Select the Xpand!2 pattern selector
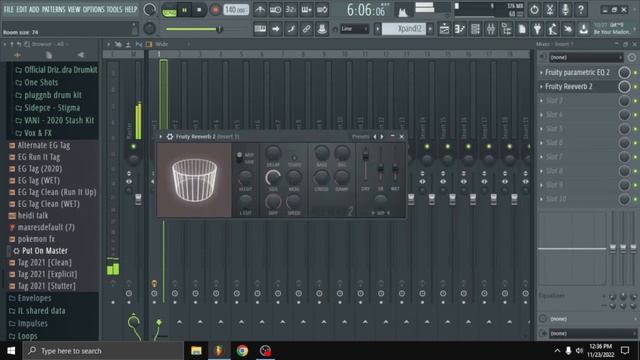 point(404,29)
